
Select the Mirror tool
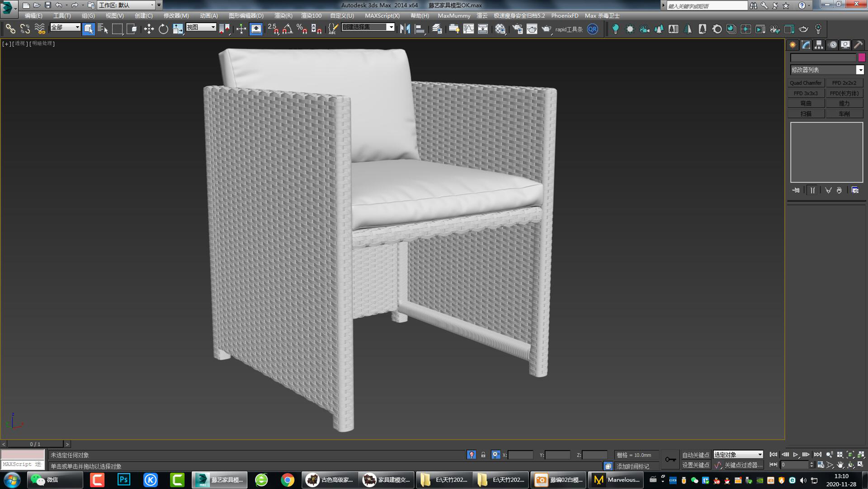click(404, 28)
